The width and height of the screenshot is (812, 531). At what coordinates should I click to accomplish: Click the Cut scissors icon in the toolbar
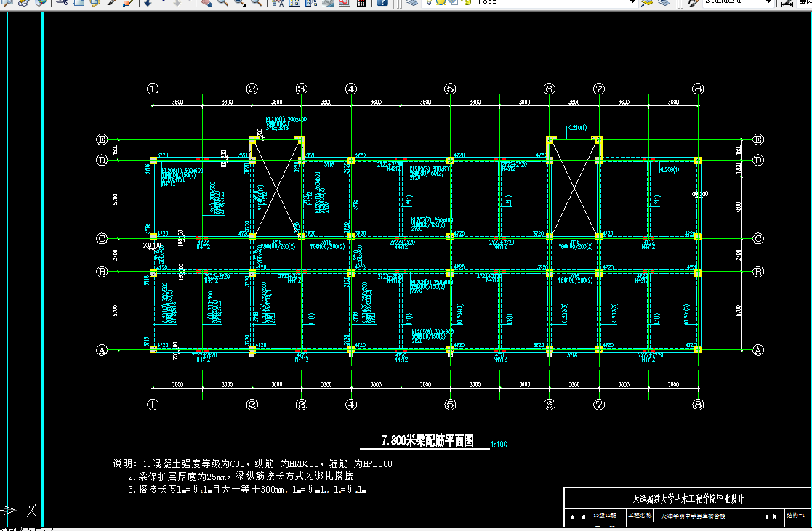62,3
